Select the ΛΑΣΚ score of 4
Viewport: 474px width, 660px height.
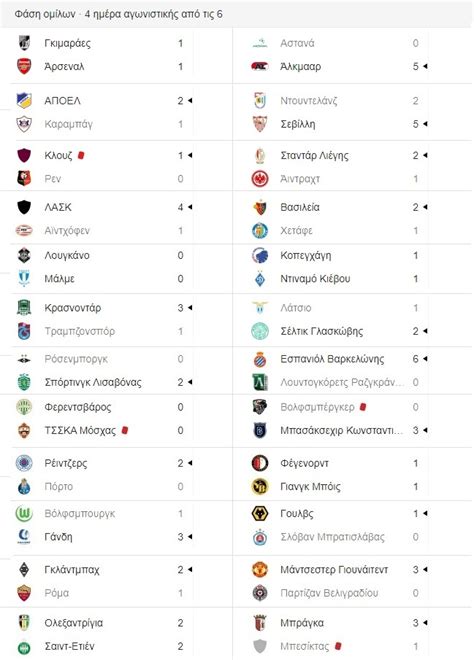pos(180,207)
